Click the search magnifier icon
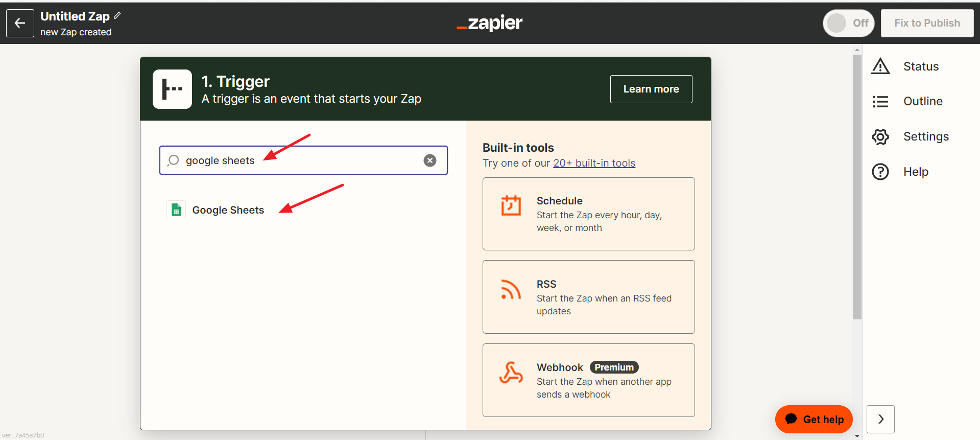 pos(173,160)
